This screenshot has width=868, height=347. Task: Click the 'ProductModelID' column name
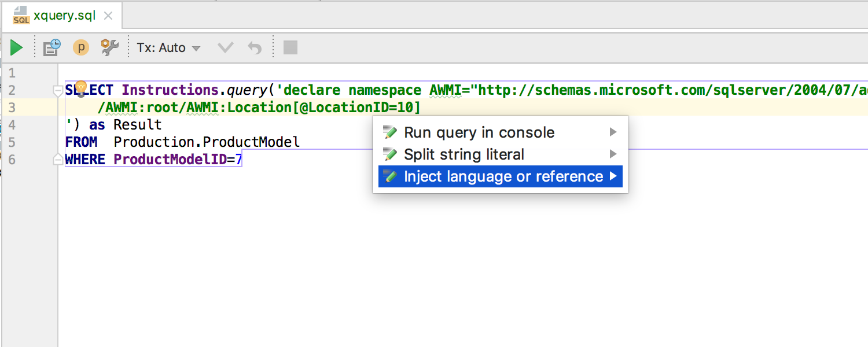tap(170, 160)
